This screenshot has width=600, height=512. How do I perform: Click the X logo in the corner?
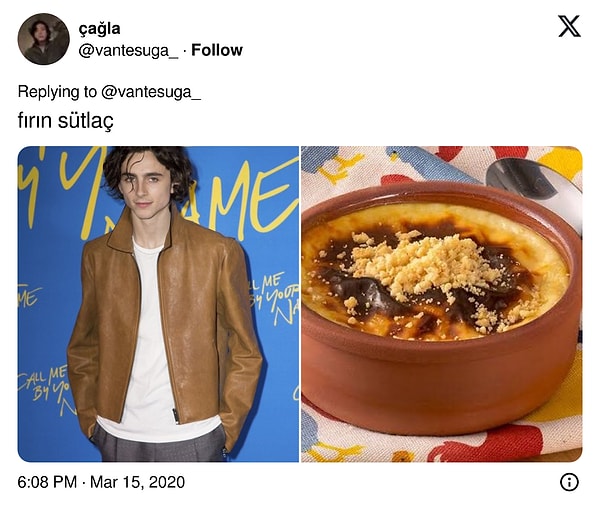click(x=569, y=26)
